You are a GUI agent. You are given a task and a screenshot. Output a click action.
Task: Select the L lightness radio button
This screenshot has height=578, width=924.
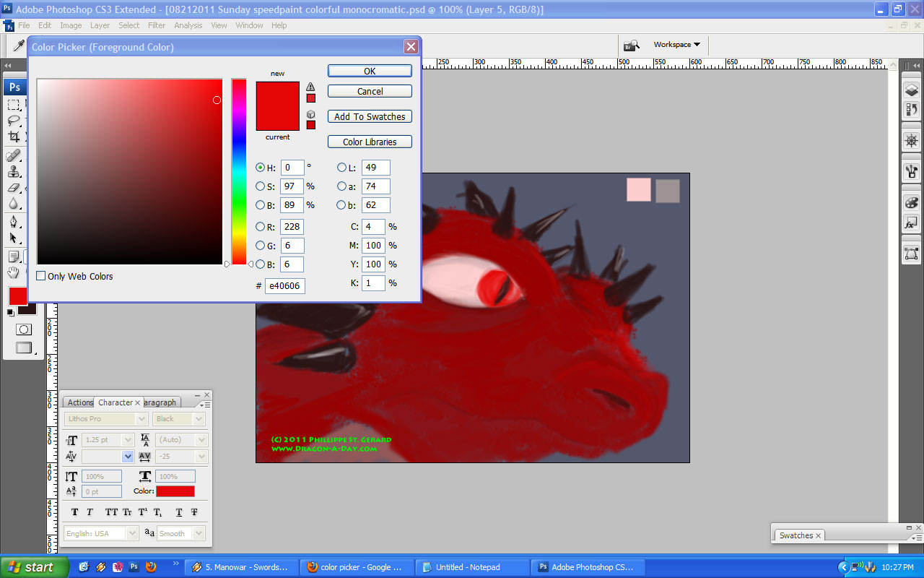(x=341, y=168)
